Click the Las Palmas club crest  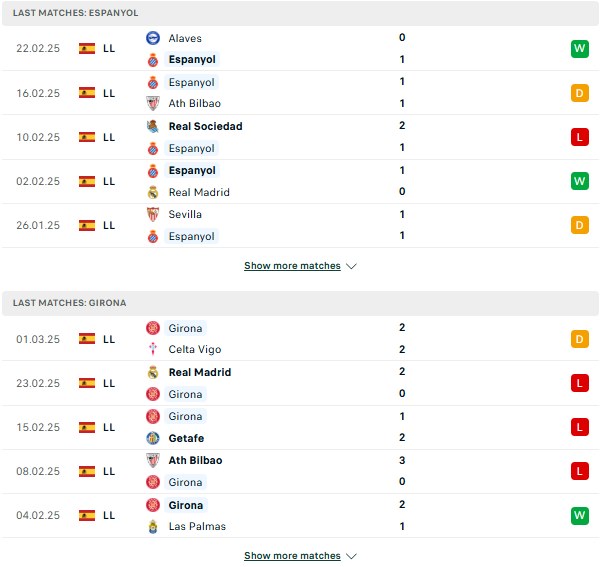pos(153,526)
